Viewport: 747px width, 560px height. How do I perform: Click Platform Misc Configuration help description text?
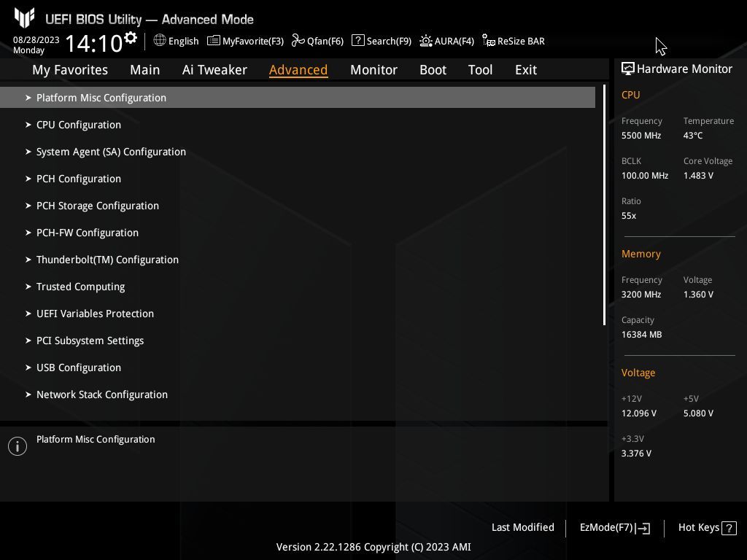96,440
